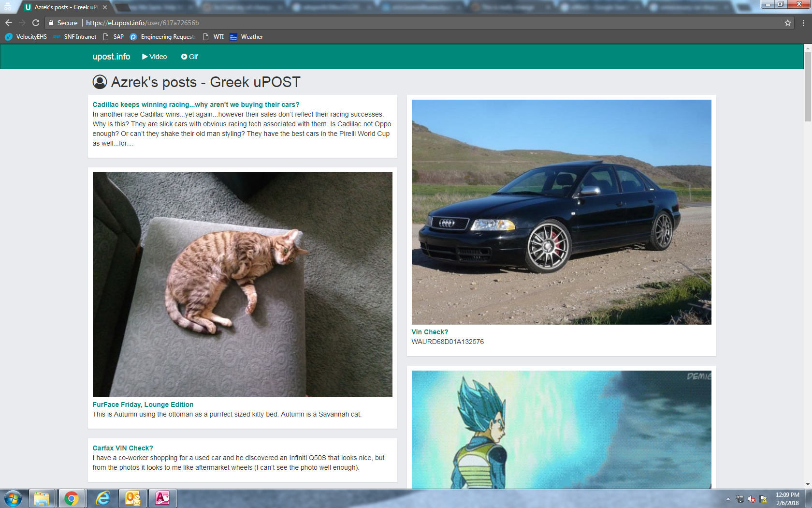Open WTI bookmark
The image size is (812, 508).
click(214, 37)
